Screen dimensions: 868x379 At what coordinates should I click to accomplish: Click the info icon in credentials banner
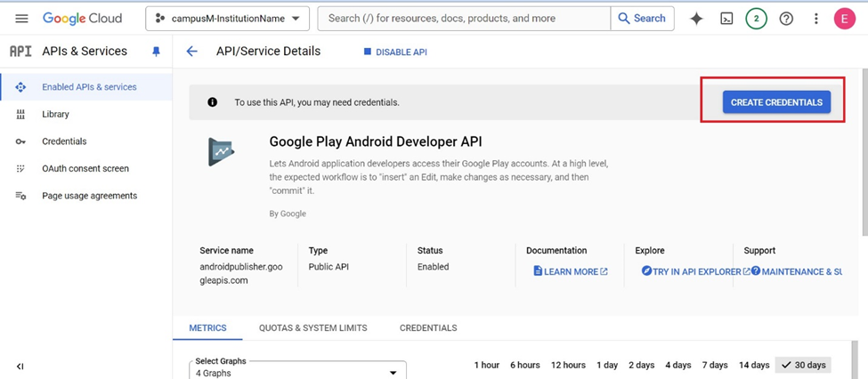click(212, 102)
